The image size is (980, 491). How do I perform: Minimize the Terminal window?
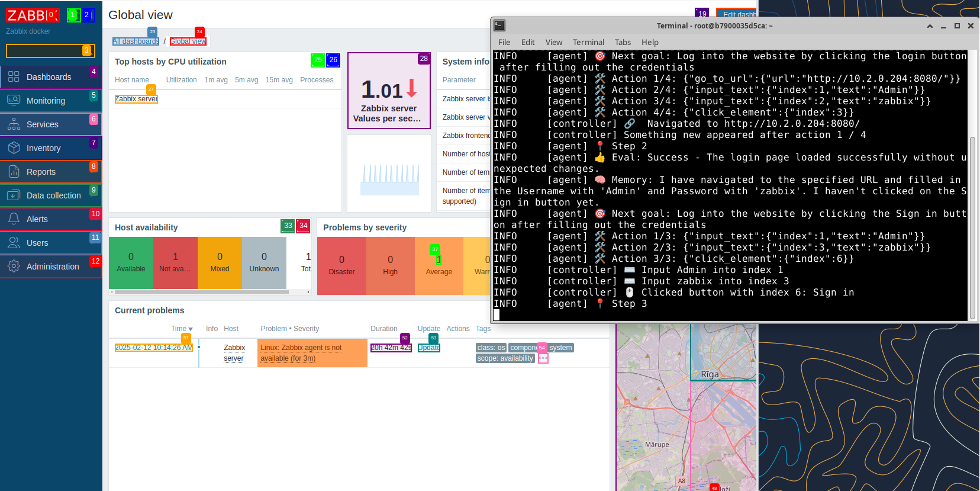pyautogui.click(x=943, y=26)
